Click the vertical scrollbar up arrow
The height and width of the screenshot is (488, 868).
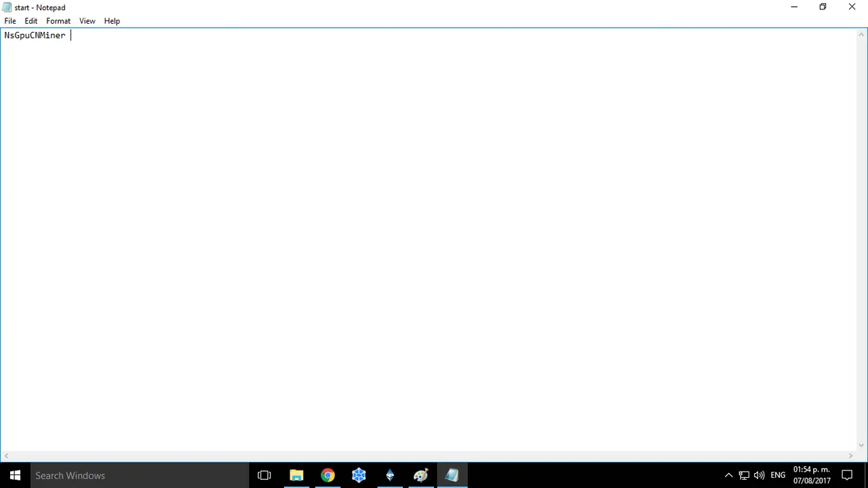862,34
